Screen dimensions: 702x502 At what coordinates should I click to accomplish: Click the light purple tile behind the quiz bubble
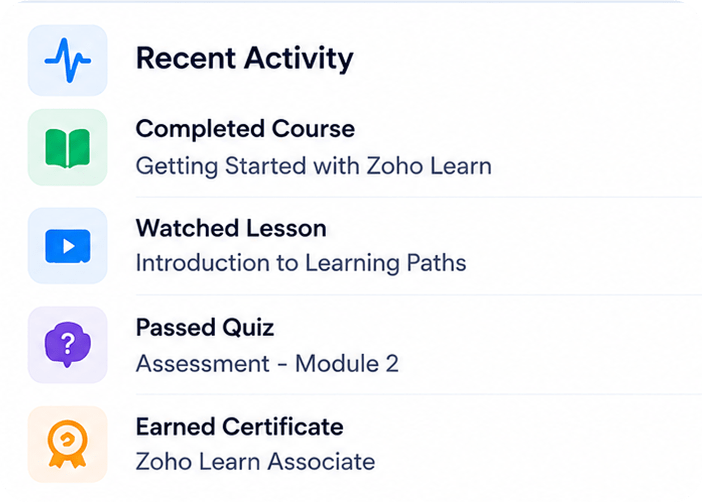pyautogui.click(x=68, y=345)
